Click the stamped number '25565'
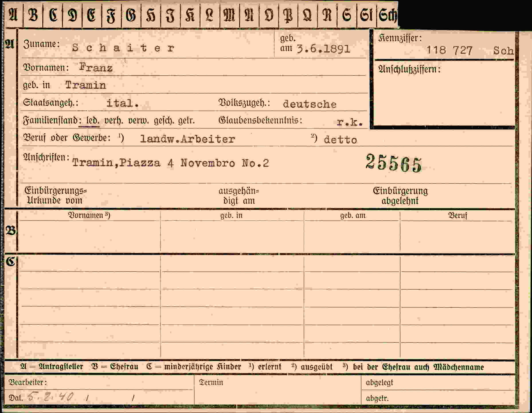 pos(394,164)
